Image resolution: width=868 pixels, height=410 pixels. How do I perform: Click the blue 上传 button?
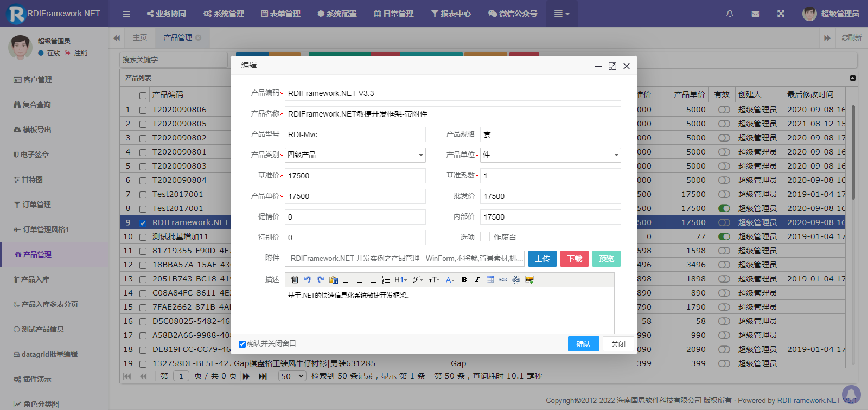click(542, 259)
